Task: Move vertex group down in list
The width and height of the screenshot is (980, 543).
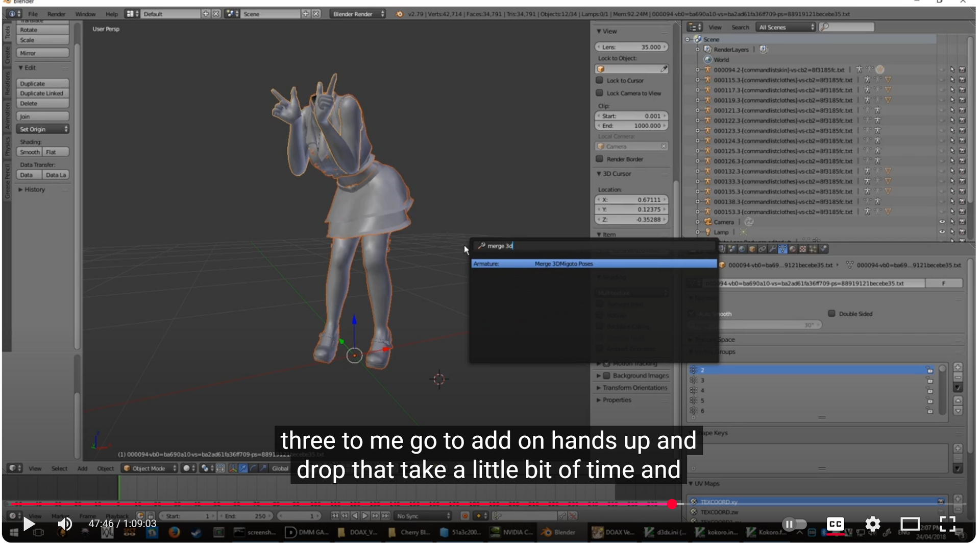Action: point(958,411)
